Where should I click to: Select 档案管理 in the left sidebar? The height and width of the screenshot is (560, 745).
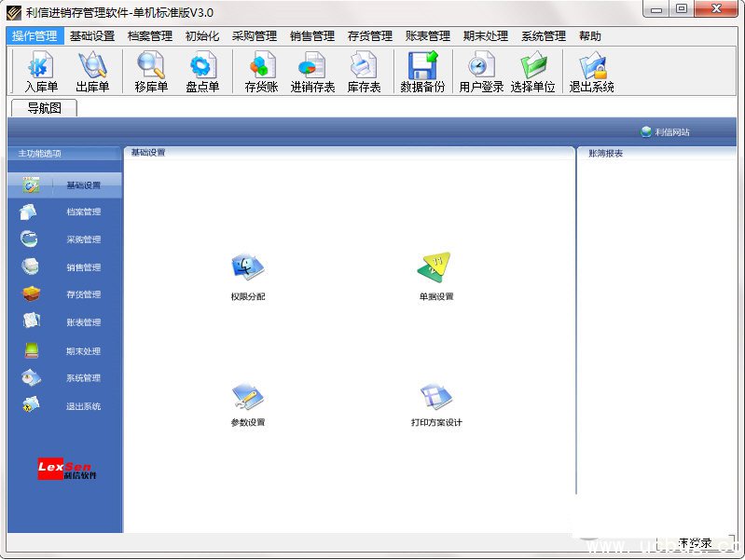(x=83, y=212)
